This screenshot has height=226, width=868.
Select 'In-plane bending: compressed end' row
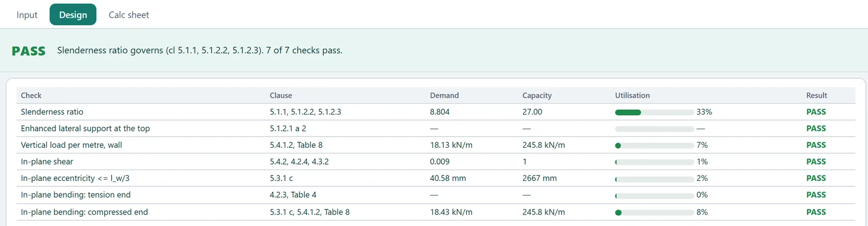[436, 212]
